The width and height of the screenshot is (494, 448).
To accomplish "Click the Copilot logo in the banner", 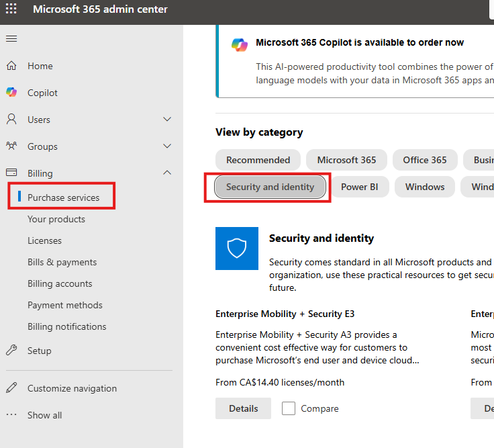I will tap(240, 45).
